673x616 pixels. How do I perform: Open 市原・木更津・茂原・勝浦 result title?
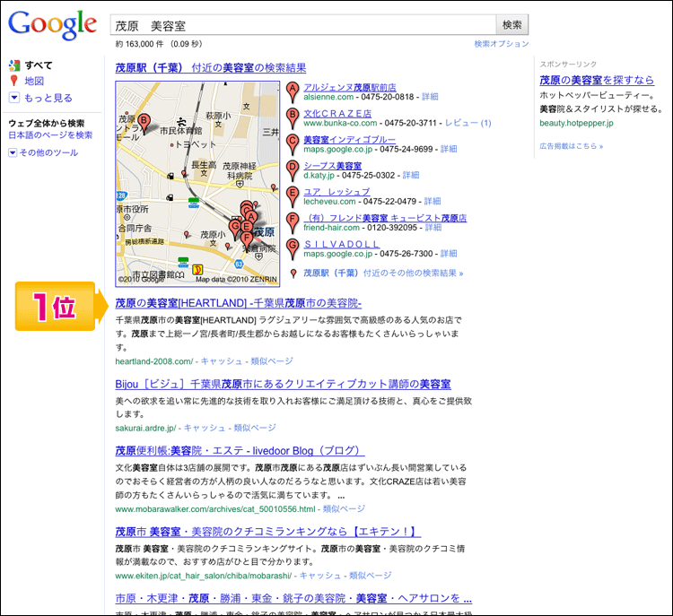pyautogui.click(x=293, y=598)
